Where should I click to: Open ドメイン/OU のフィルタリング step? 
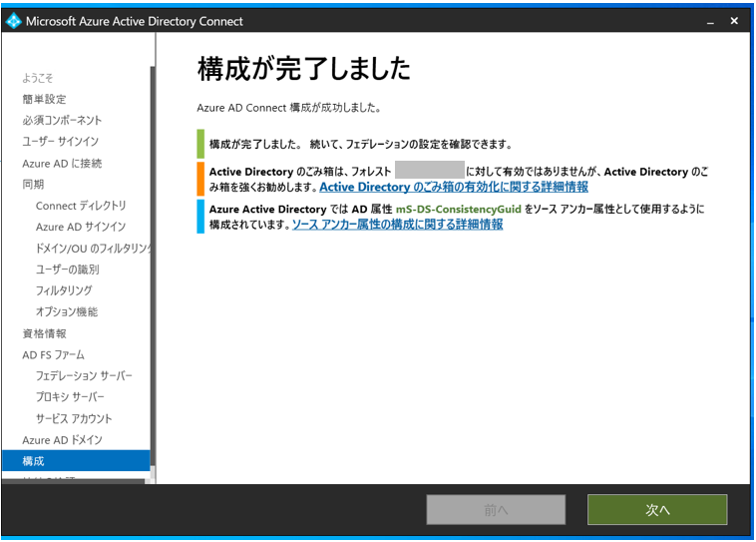pyautogui.click(x=93, y=249)
